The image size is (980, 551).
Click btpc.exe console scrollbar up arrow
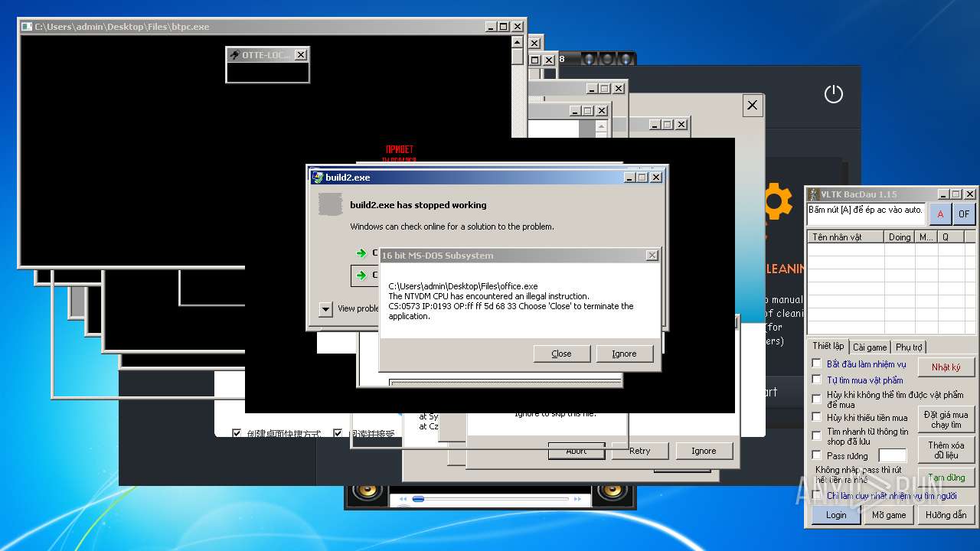coord(518,42)
